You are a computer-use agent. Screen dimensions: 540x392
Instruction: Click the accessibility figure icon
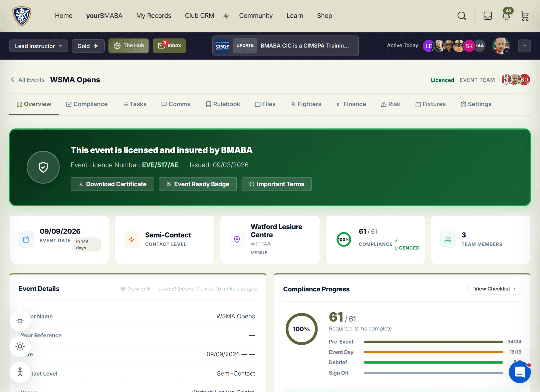(20, 372)
